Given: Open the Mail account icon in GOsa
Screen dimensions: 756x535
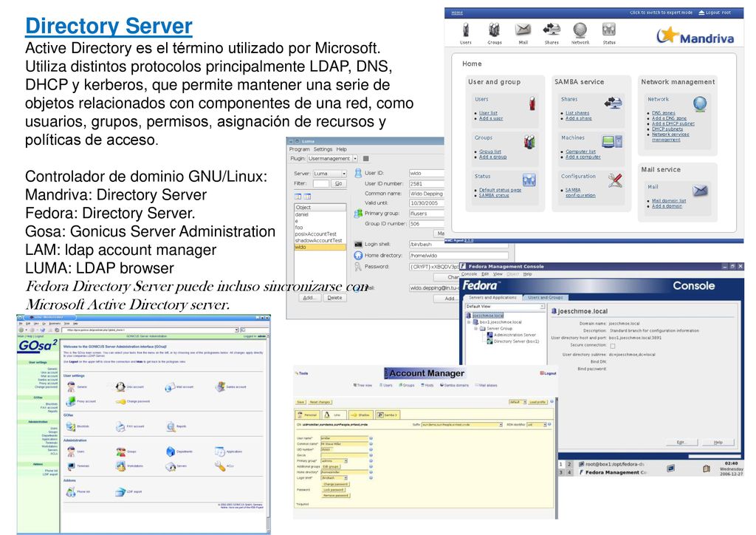Looking at the screenshot, I should point(170,386).
